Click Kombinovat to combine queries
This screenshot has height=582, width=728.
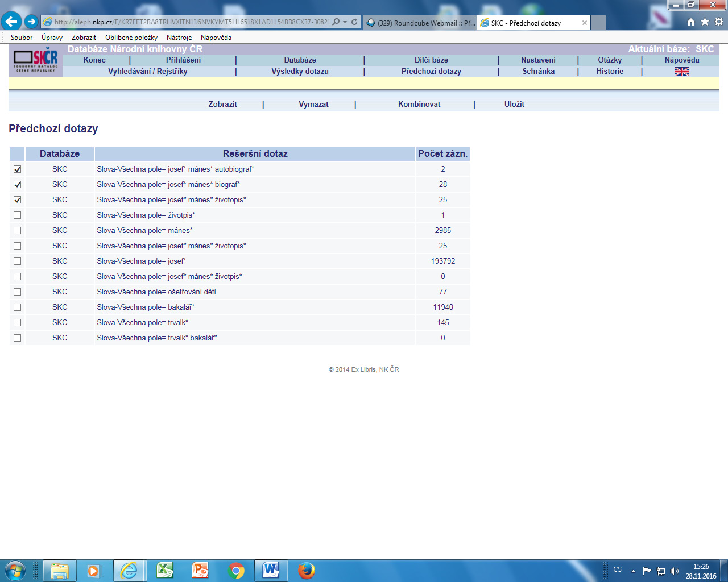coord(419,104)
